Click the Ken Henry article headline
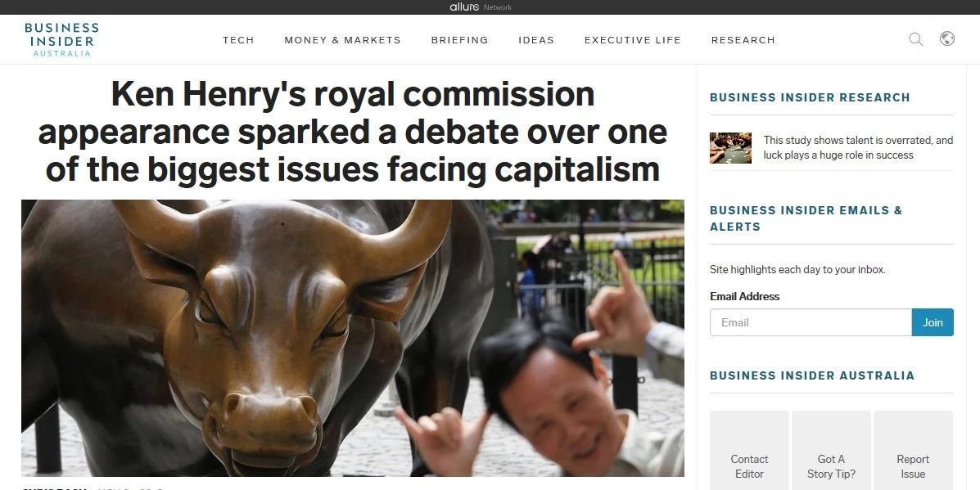Viewport: 980px width, 490px height. click(353, 132)
